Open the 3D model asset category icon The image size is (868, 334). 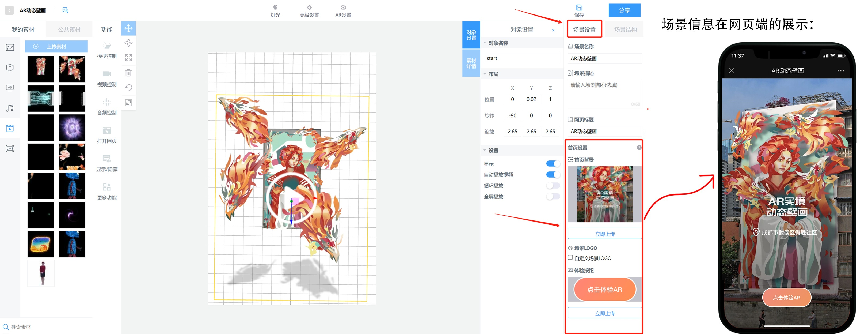(x=10, y=67)
